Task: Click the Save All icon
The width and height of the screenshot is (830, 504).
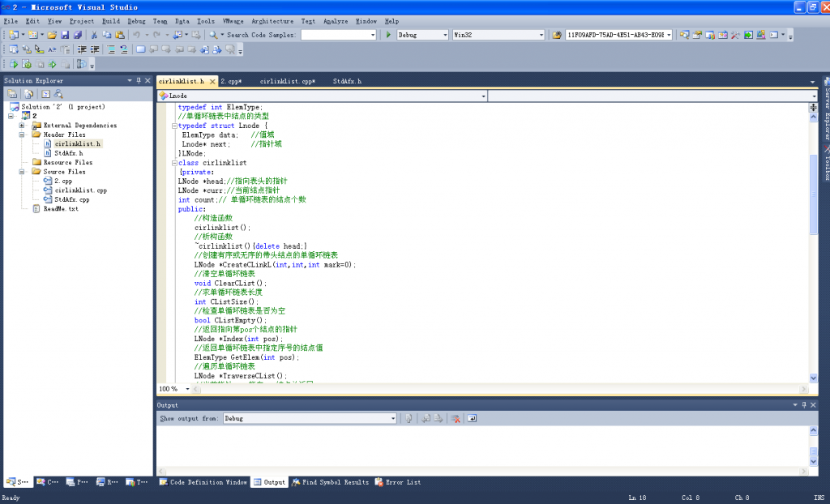Action: coord(77,35)
